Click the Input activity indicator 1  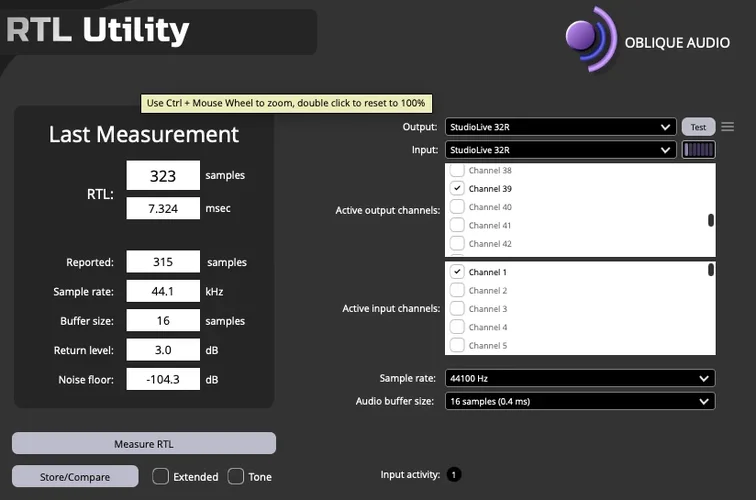tap(454, 474)
